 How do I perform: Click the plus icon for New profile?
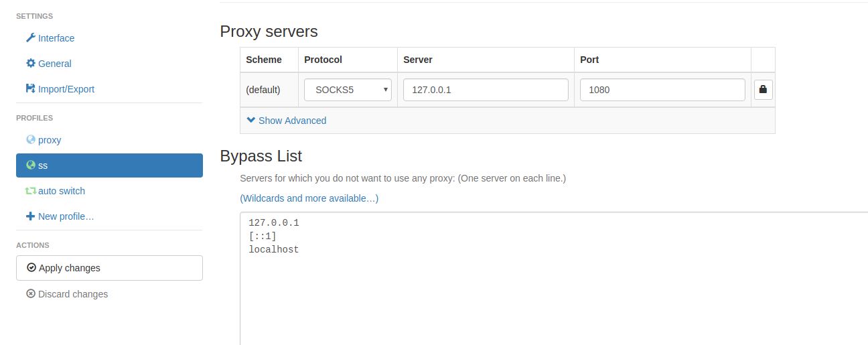[30, 216]
